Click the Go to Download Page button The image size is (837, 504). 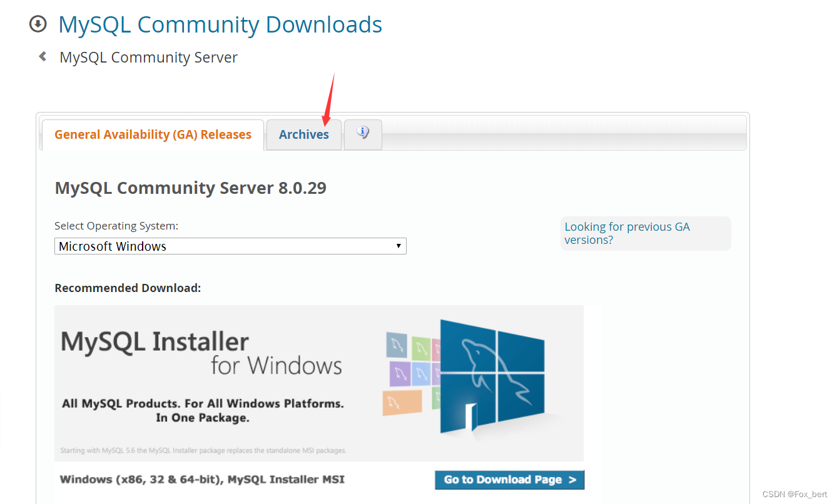click(510, 480)
